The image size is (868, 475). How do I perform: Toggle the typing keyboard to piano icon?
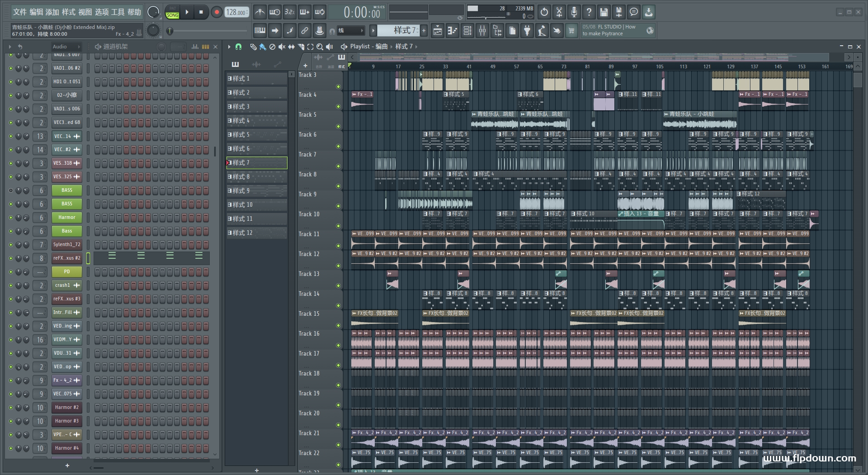click(x=260, y=31)
